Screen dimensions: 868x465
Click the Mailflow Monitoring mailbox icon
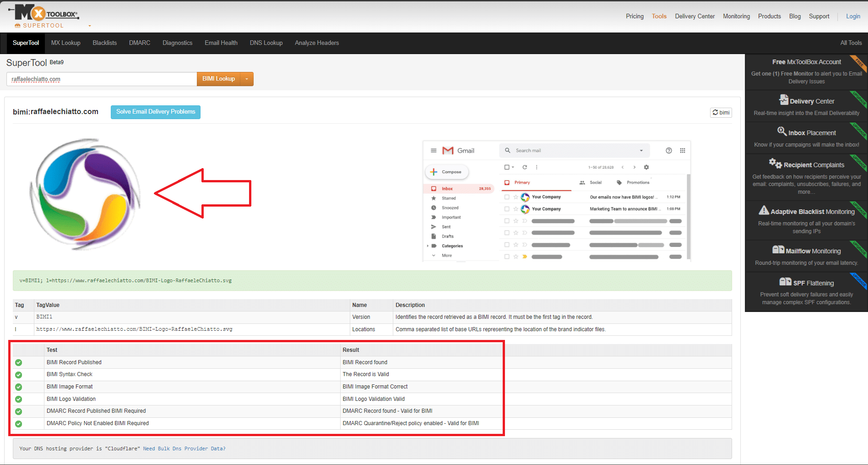click(778, 250)
